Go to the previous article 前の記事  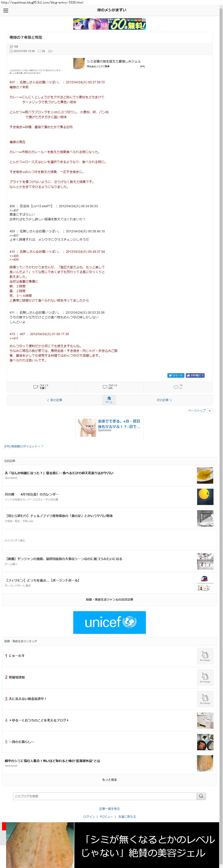click(x=55, y=400)
